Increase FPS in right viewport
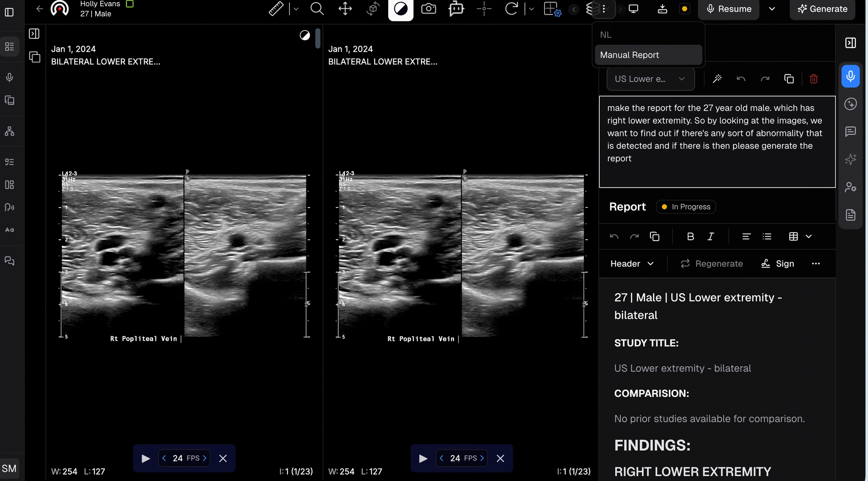 click(482, 459)
